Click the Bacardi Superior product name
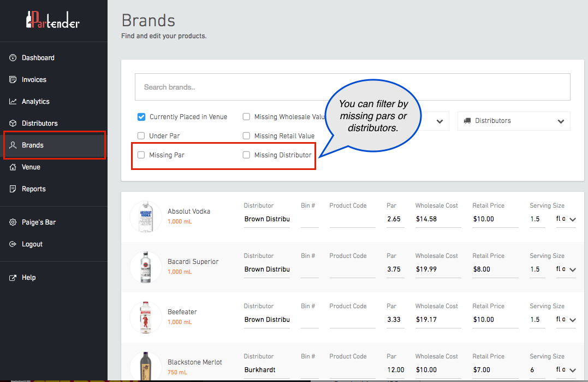The height and width of the screenshot is (382, 588). pyautogui.click(x=193, y=262)
